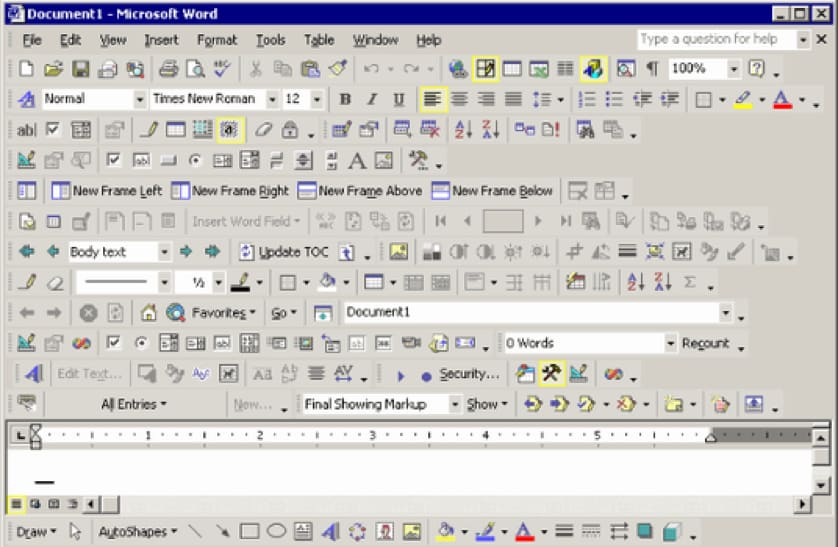Open the Edit menu

click(x=70, y=40)
